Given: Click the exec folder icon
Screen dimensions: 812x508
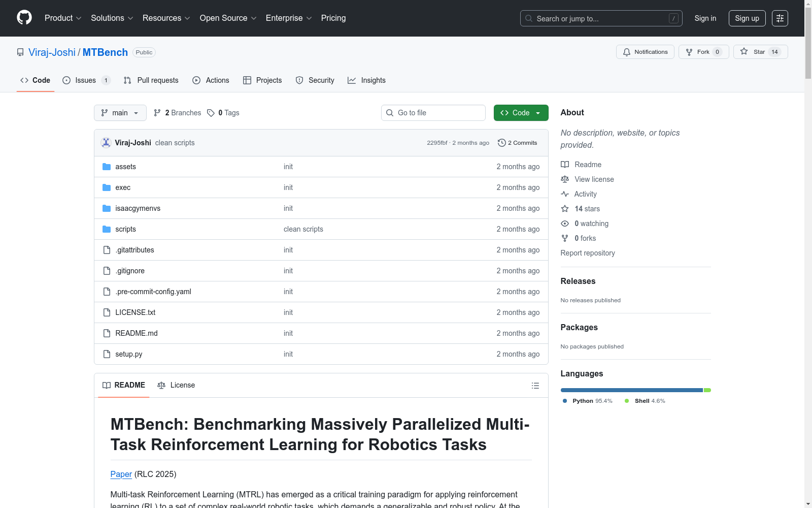Looking at the screenshot, I should (107, 187).
